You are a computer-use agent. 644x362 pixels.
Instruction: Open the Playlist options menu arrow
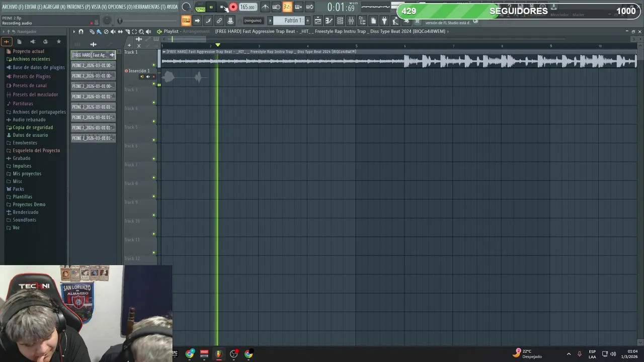74,32
